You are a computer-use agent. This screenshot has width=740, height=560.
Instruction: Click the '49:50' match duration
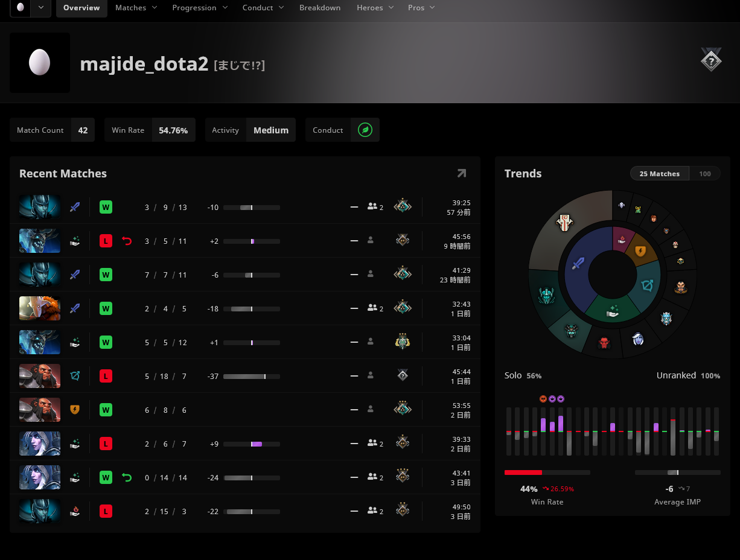(462, 507)
